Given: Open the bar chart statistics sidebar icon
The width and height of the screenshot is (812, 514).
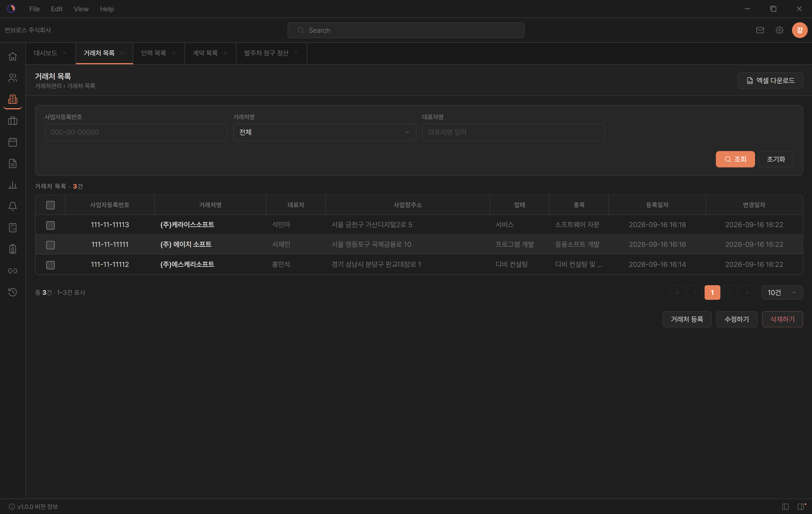Looking at the screenshot, I should [x=12, y=185].
